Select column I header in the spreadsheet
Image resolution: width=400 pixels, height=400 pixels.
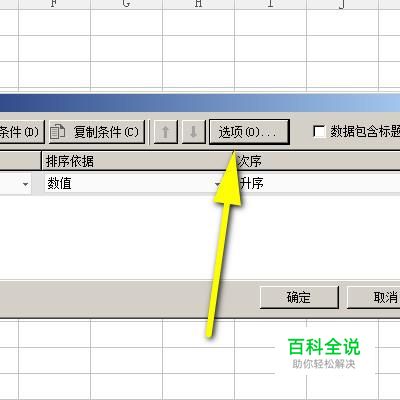pyautogui.click(x=270, y=4)
